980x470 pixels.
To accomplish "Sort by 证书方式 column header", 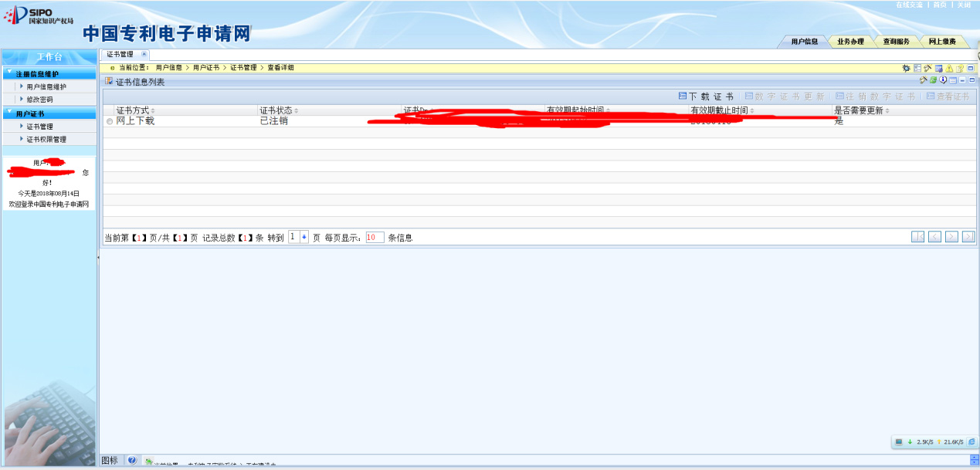I will (x=133, y=110).
